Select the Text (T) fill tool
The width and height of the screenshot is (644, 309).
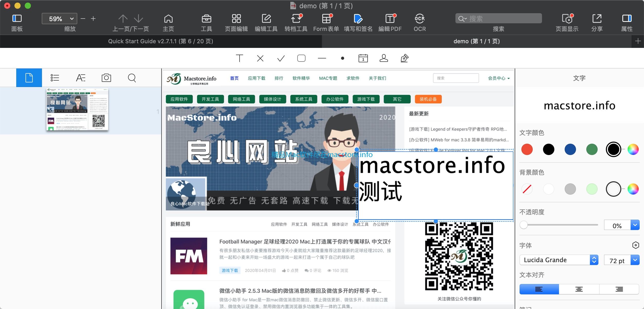[x=240, y=58]
